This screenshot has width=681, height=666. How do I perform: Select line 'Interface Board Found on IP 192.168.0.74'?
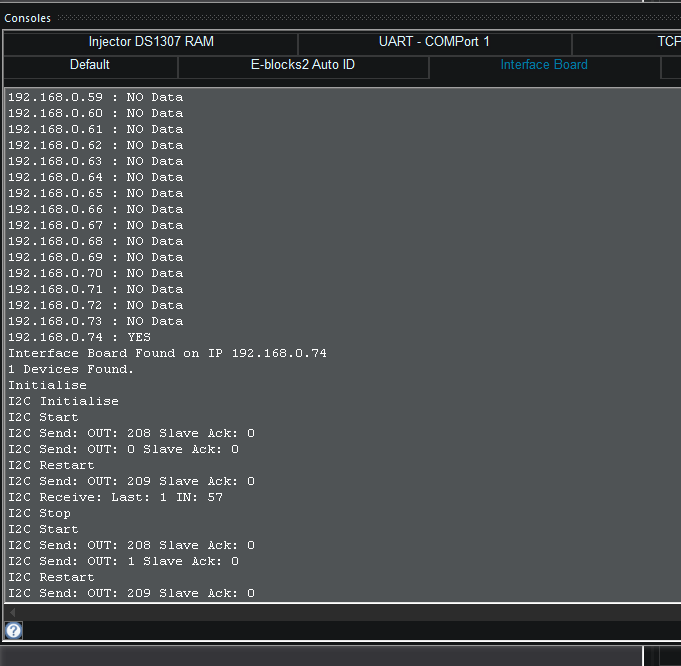click(x=167, y=353)
